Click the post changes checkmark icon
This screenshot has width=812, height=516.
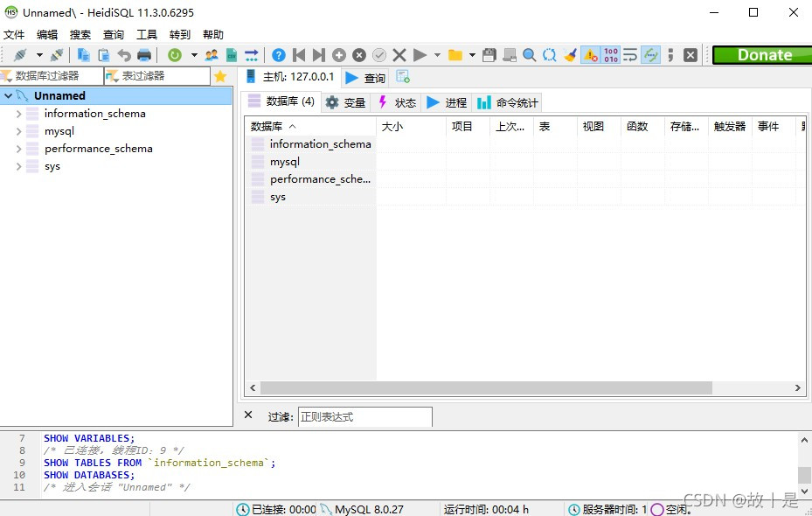coord(379,55)
